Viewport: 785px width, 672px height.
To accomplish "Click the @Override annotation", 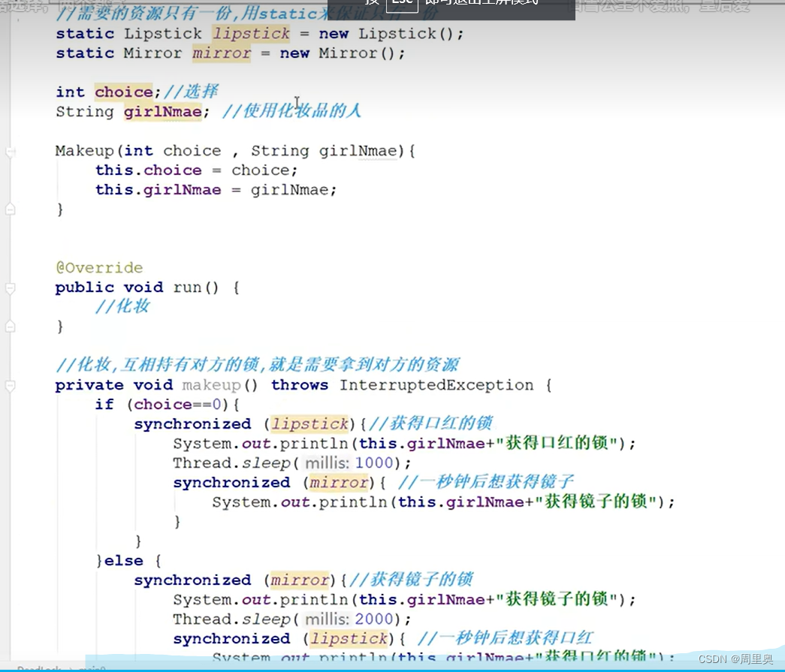I will click(x=99, y=268).
